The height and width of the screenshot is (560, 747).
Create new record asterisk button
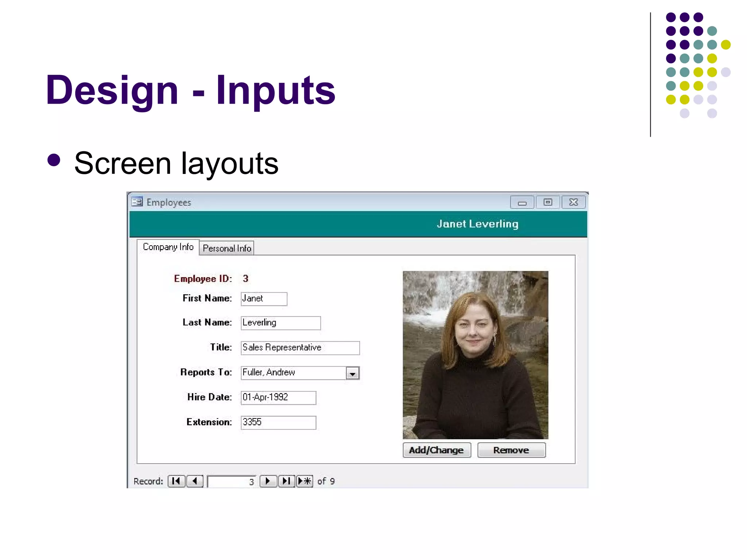click(x=305, y=481)
